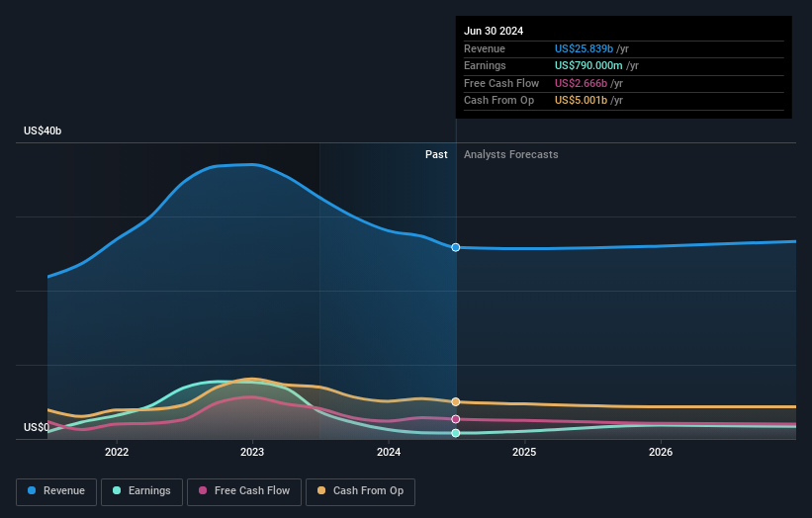The height and width of the screenshot is (518, 812).
Task: Click the US$2.666b free cash flow value
Action: click(x=581, y=83)
